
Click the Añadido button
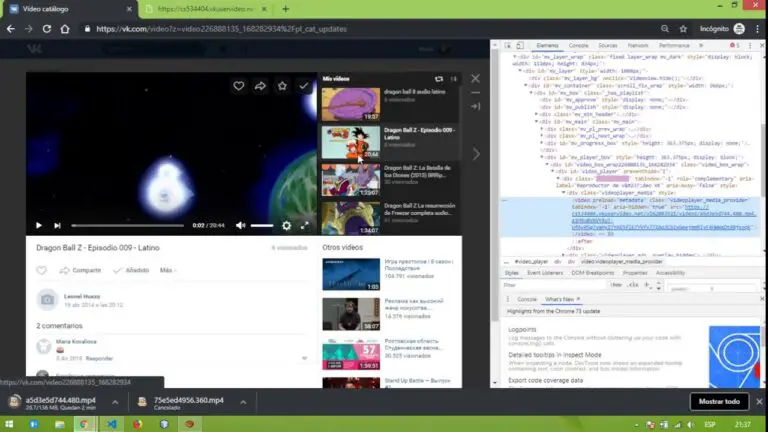point(131,270)
